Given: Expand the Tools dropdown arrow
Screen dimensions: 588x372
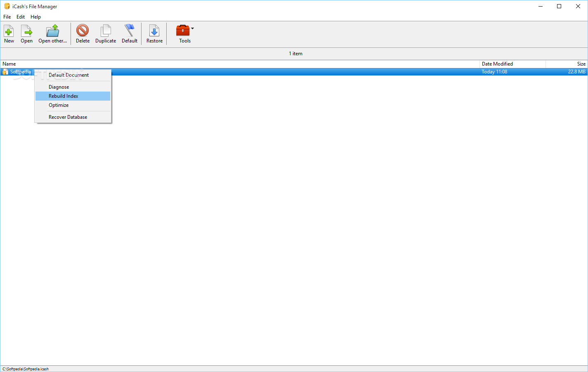Looking at the screenshot, I should click(x=192, y=28).
